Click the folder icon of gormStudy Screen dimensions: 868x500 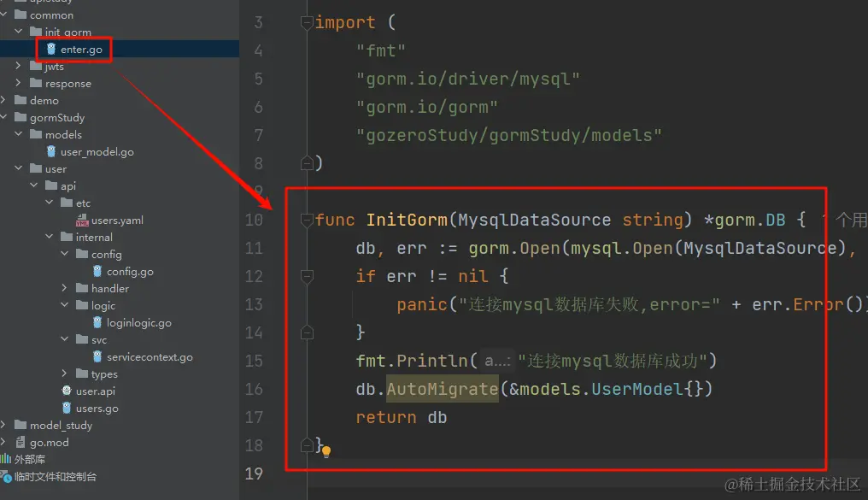(21, 117)
